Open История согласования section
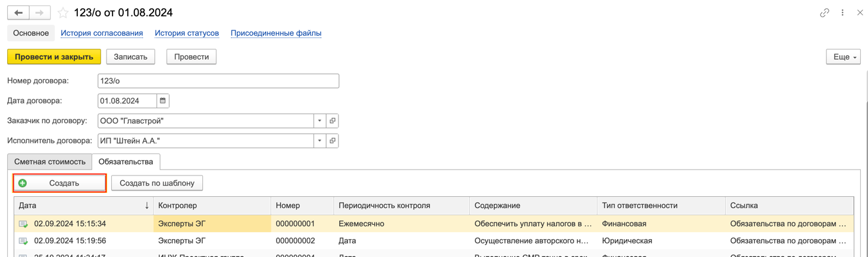The image size is (868, 257). point(102,33)
